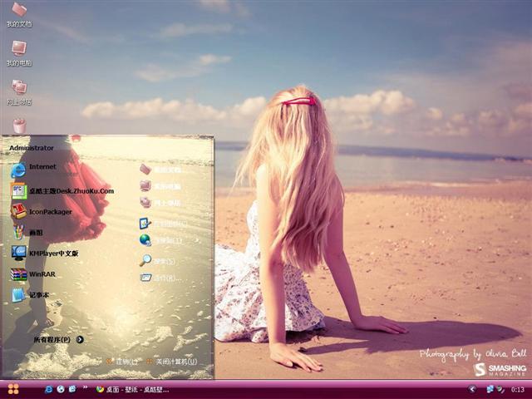The image size is (532, 399).
Task: Open WinRAR in the Start menu
Action: coord(42,273)
